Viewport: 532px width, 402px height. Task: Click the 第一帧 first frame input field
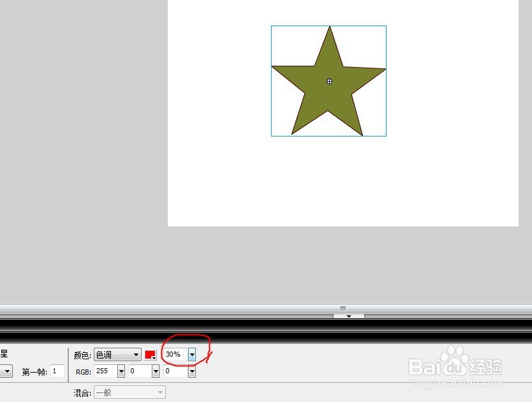[57, 371]
